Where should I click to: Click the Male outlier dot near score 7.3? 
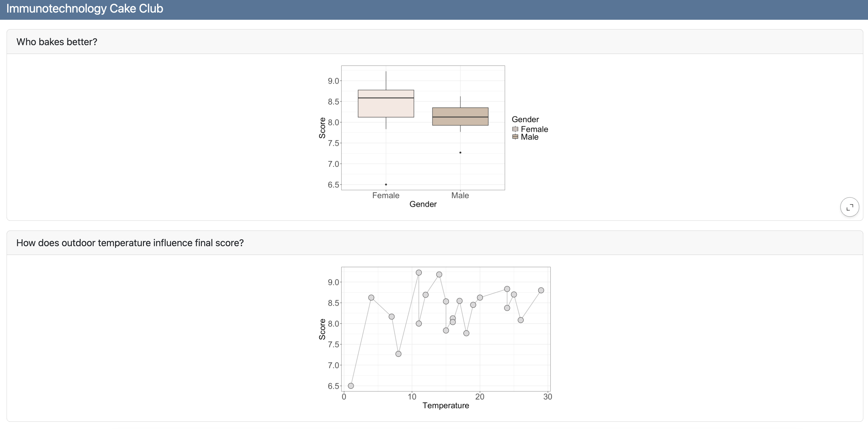(x=460, y=153)
